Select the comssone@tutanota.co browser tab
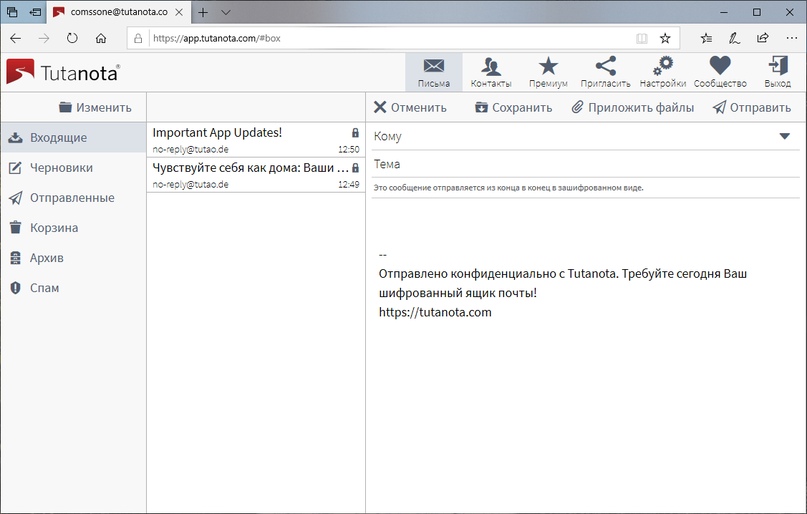 (x=118, y=12)
